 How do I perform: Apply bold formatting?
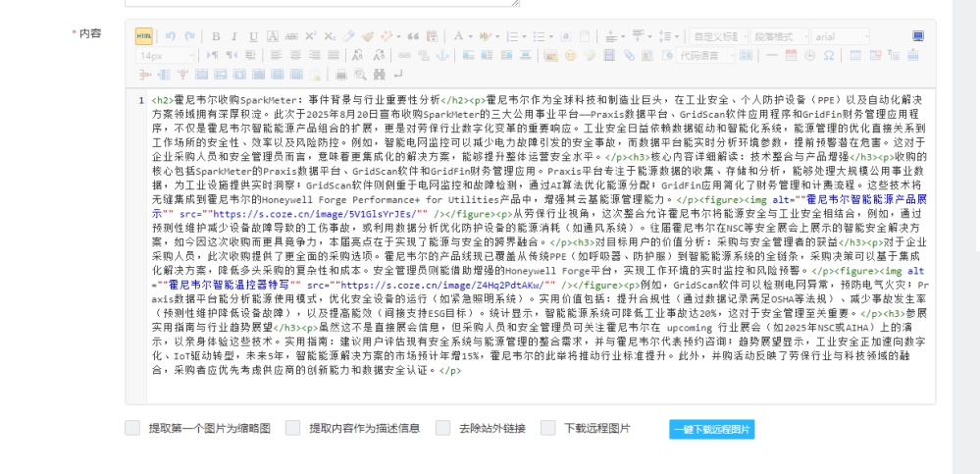(x=216, y=36)
